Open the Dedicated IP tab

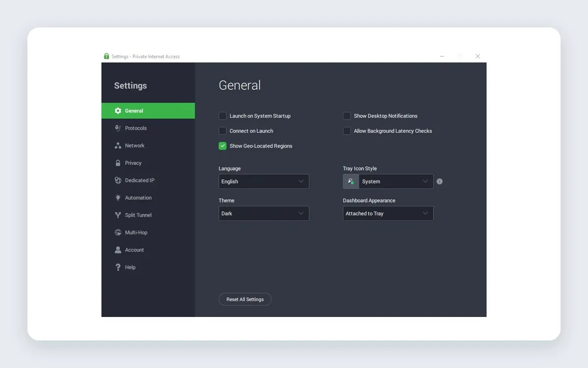coord(148,181)
